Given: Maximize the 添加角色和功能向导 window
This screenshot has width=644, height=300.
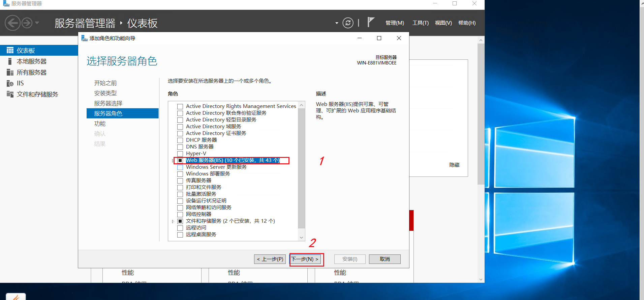Looking at the screenshot, I should point(379,38).
